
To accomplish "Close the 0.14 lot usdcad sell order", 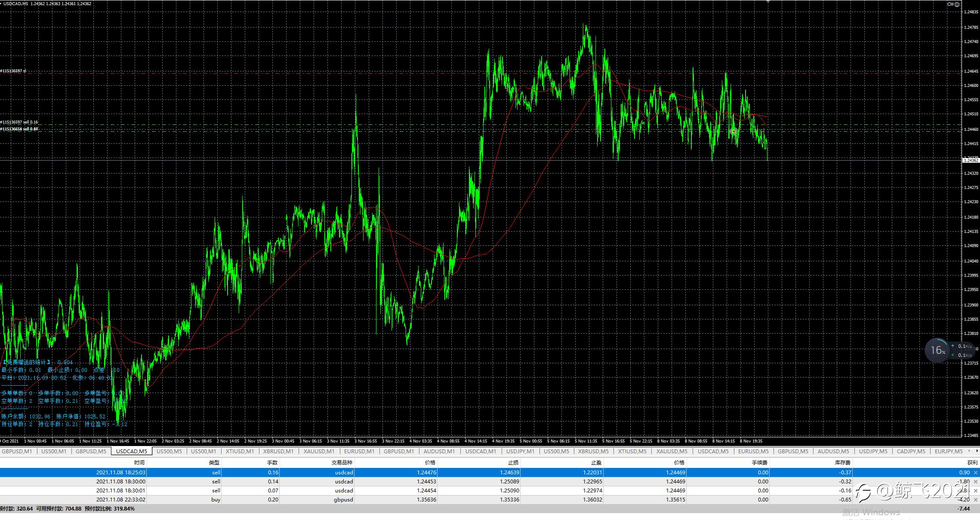I will click(975, 482).
